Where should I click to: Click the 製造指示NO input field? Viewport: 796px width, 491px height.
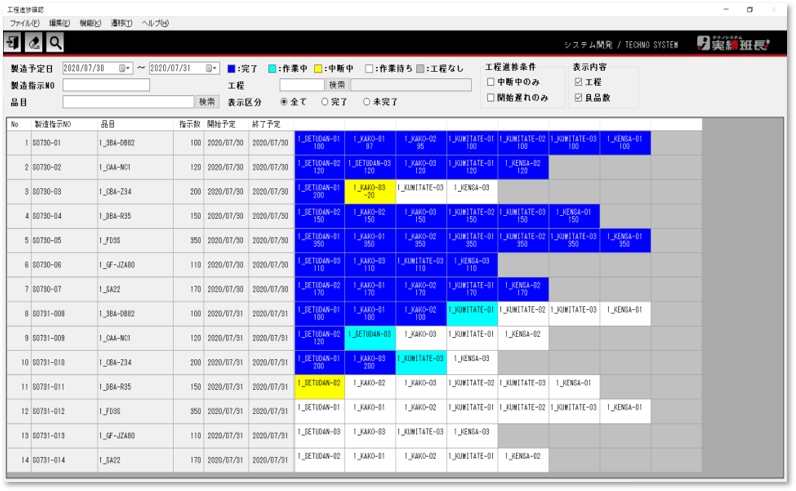[105, 85]
